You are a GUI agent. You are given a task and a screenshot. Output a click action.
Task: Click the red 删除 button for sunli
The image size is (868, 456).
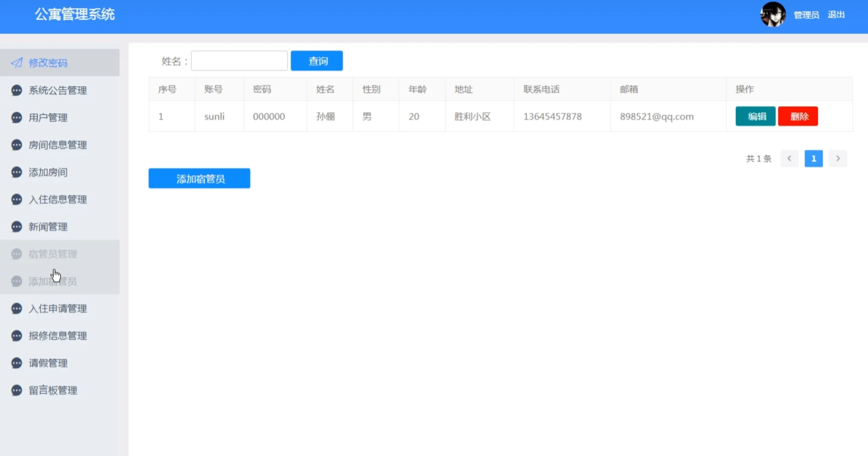point(798,116)
